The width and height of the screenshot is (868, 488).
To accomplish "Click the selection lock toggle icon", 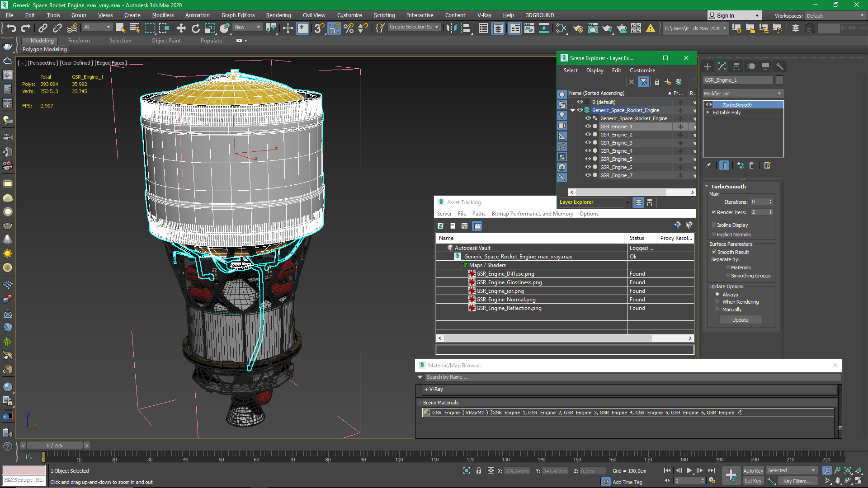I will coord(479,471).
